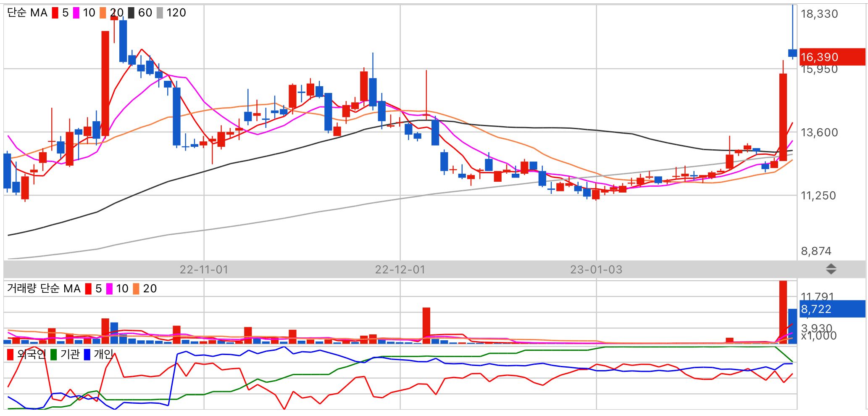
Task: Click the up-down arrow resize icon
Action: [x=831, y=269]
